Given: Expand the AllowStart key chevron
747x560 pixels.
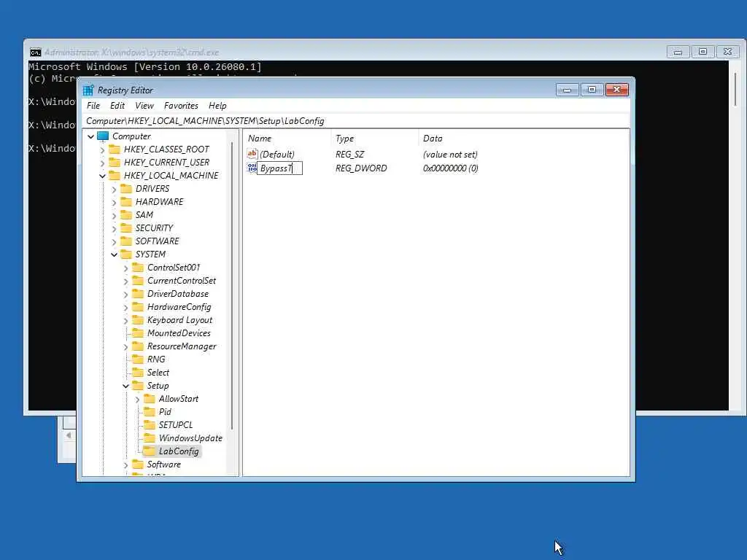Looking at the screenshot, I should coord(137,400).
